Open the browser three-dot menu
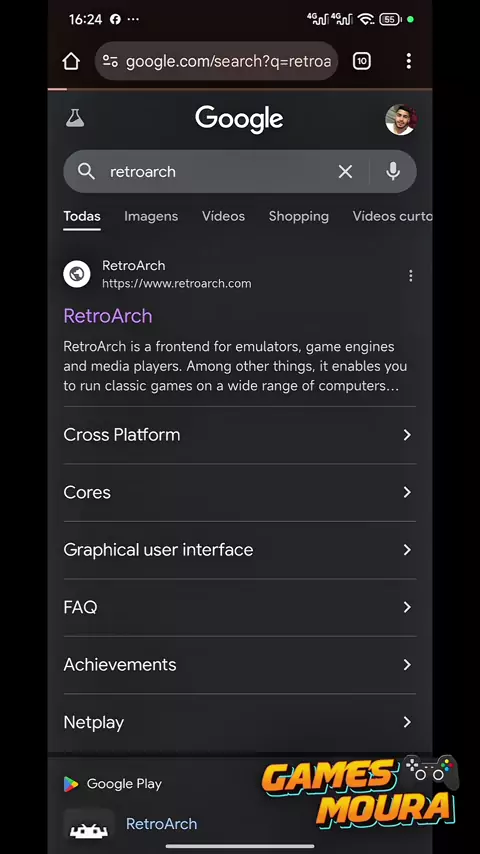 [x=409, y=61]
